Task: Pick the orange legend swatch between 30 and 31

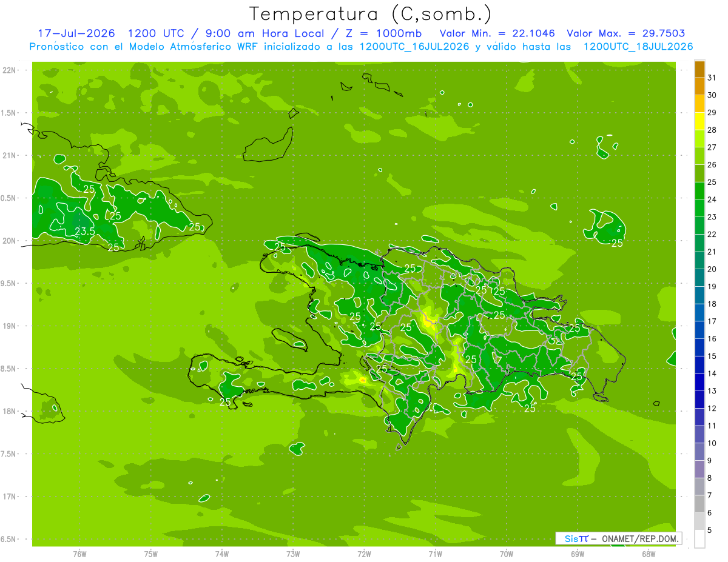Action: [x=699, y=87]
